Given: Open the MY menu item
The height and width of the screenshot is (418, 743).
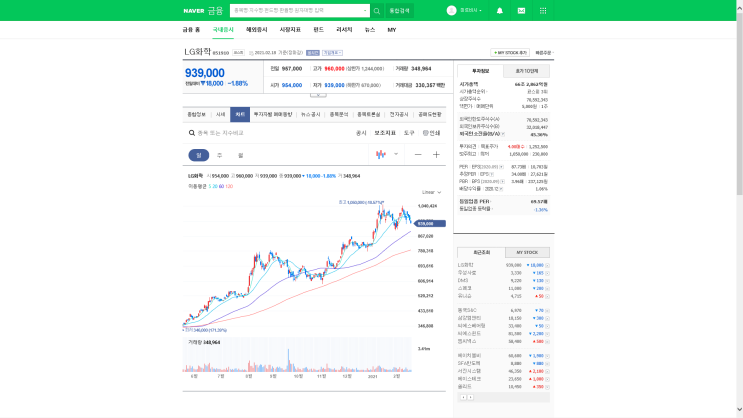Looking at the screenshot, I should coord(392,30).
